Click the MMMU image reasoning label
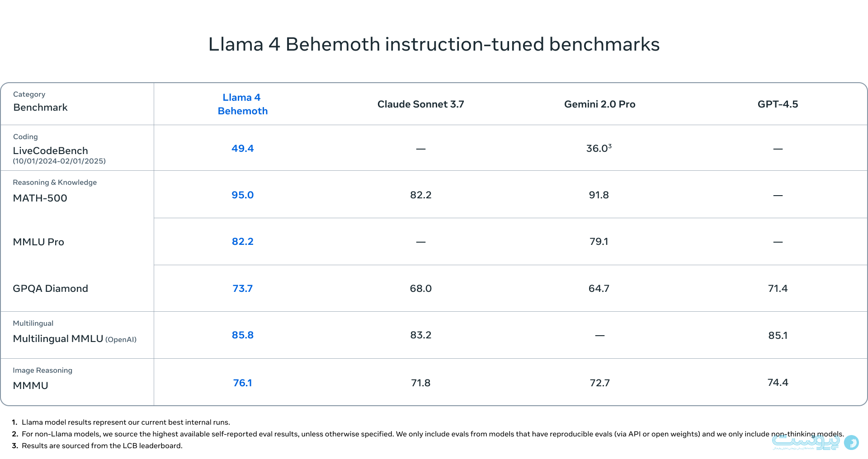Viewport: 868px width, 459px height. point(31,386)
